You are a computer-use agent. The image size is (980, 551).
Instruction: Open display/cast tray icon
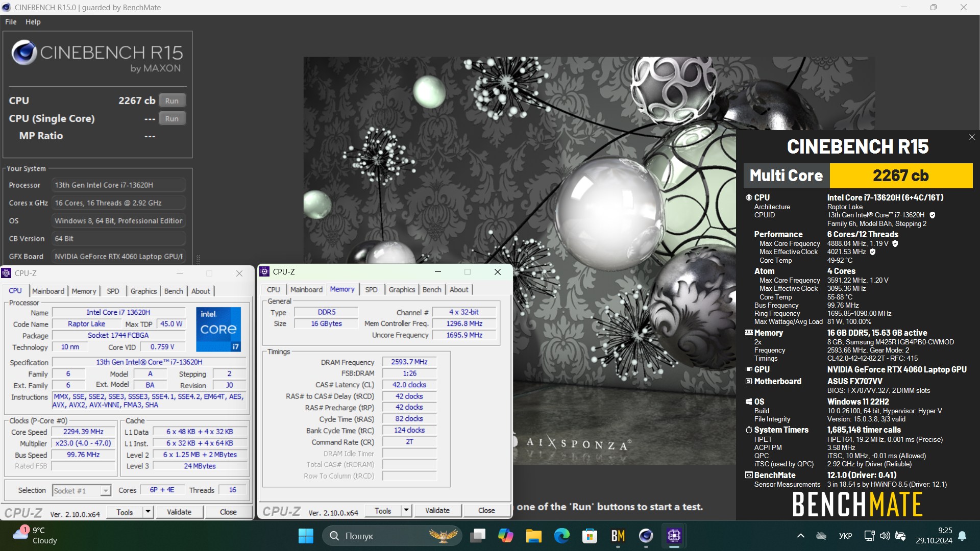pos(869,536)
